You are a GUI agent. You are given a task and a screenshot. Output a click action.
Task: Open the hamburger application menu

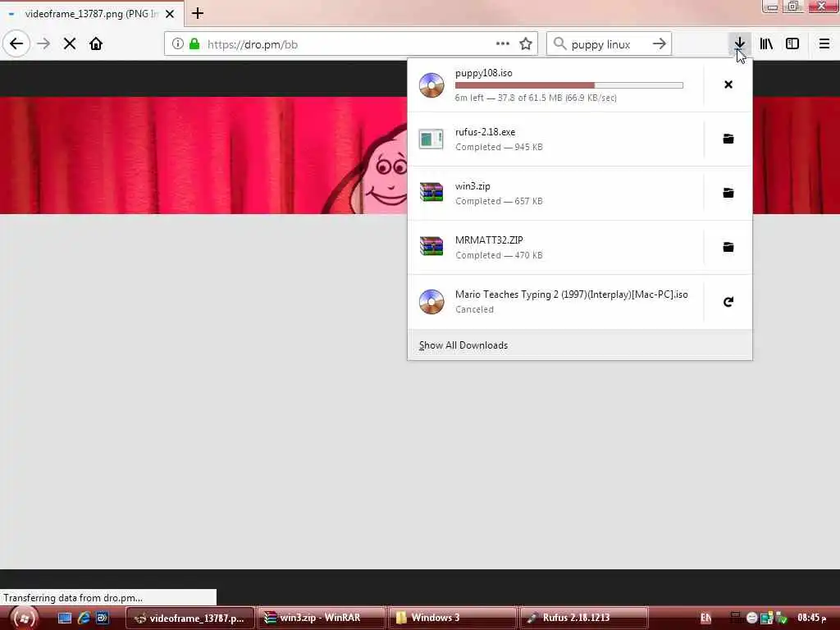click(824, 44)
